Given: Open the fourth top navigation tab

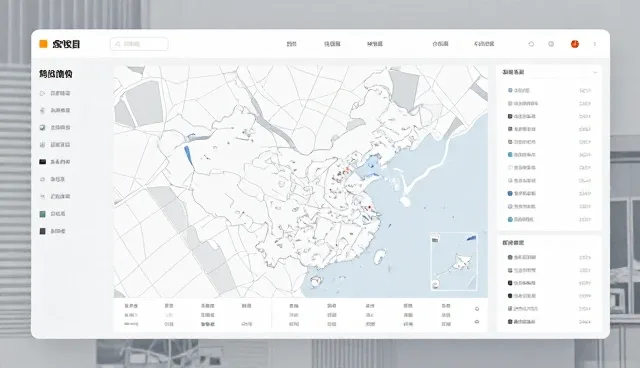Looking at the screenshot, I should (440, 44).
